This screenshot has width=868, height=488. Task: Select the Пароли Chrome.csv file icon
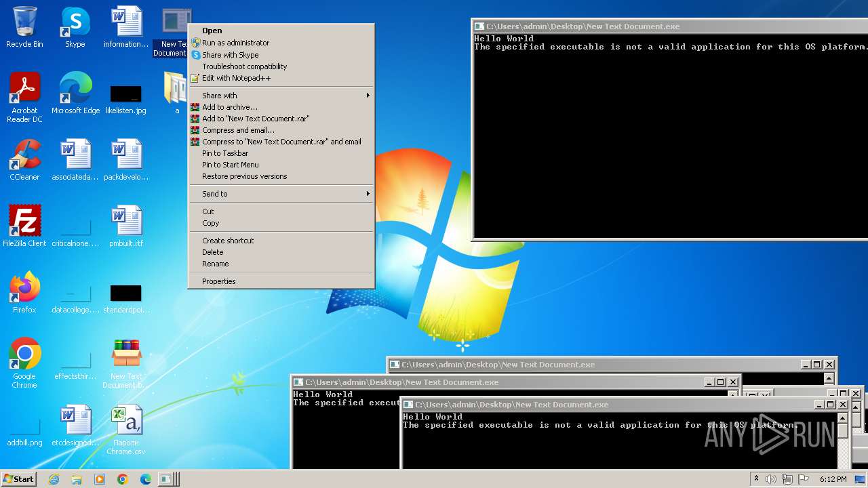(x=126, y=430)
